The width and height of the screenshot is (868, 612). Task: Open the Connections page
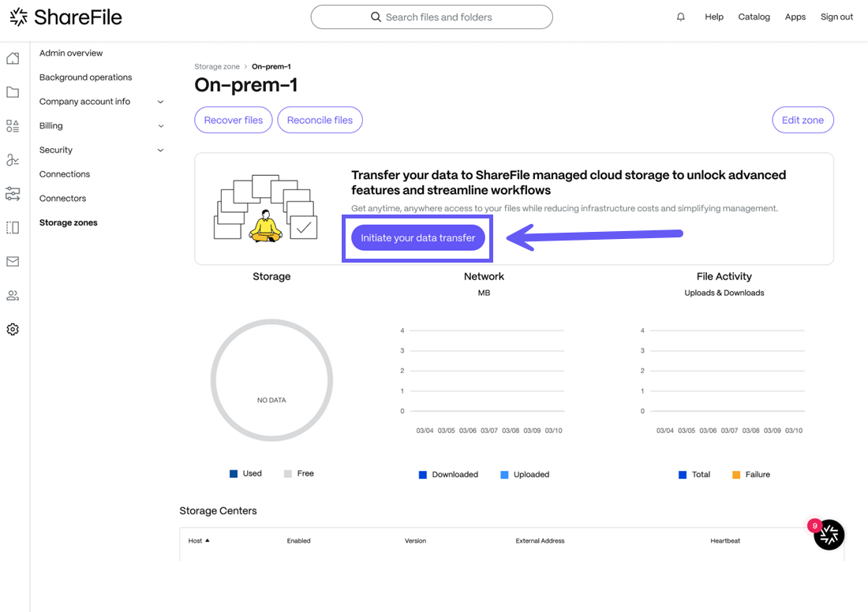coord(65,174)
